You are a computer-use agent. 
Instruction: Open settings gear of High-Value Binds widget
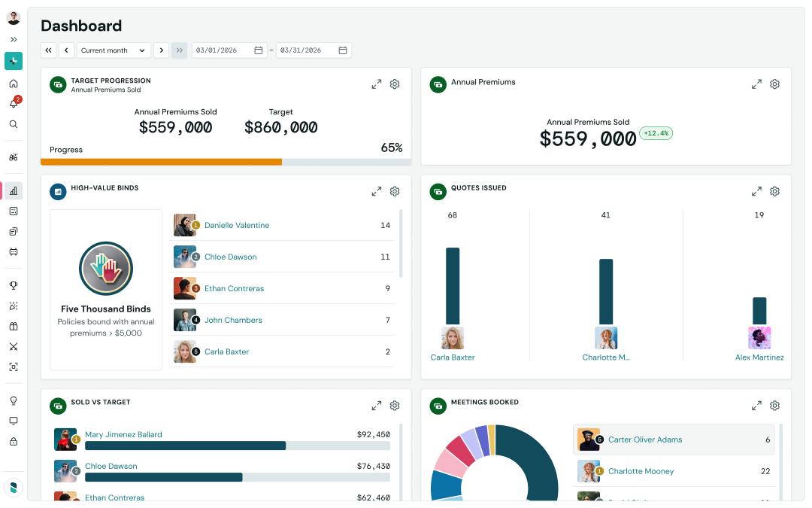tap(395, 191)
